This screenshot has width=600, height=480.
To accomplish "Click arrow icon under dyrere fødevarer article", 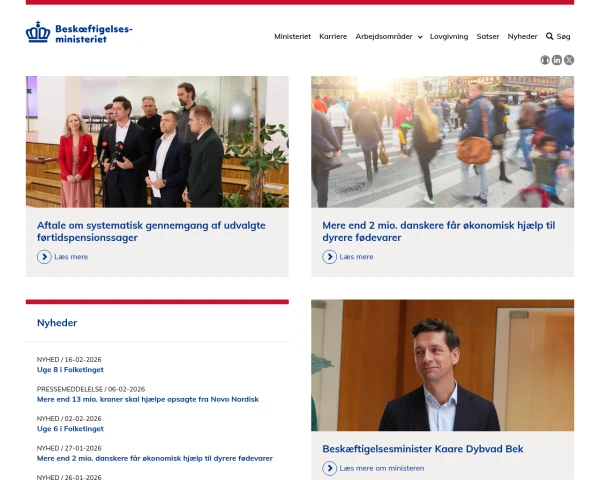I will coord(329,257).
